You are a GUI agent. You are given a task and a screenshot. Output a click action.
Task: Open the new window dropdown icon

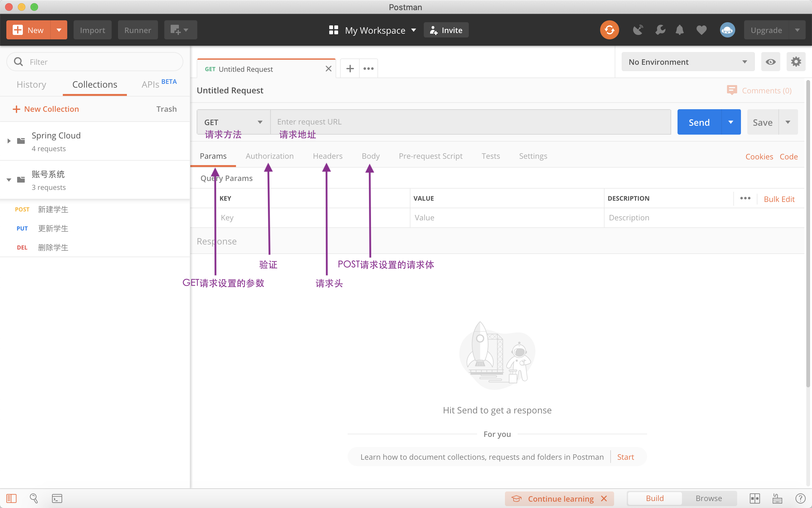(180, 30)
